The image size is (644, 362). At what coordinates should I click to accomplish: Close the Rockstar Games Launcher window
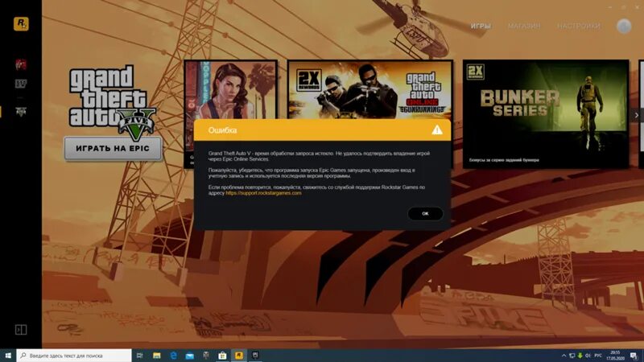tap(637, 7)
